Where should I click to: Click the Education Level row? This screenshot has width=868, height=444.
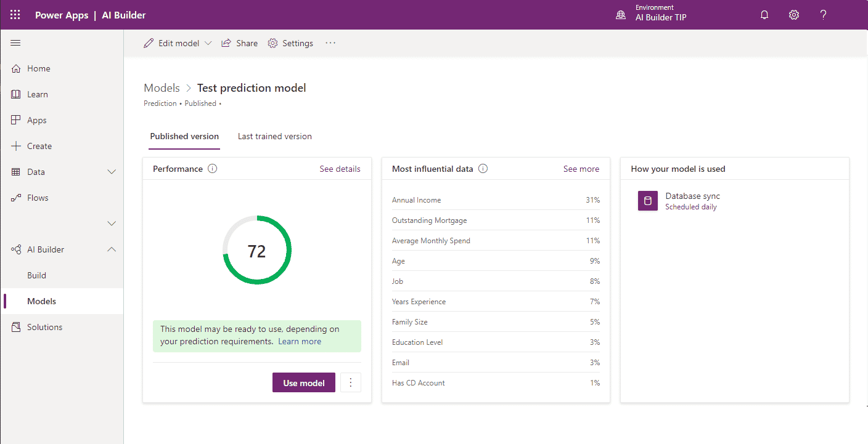496,342
